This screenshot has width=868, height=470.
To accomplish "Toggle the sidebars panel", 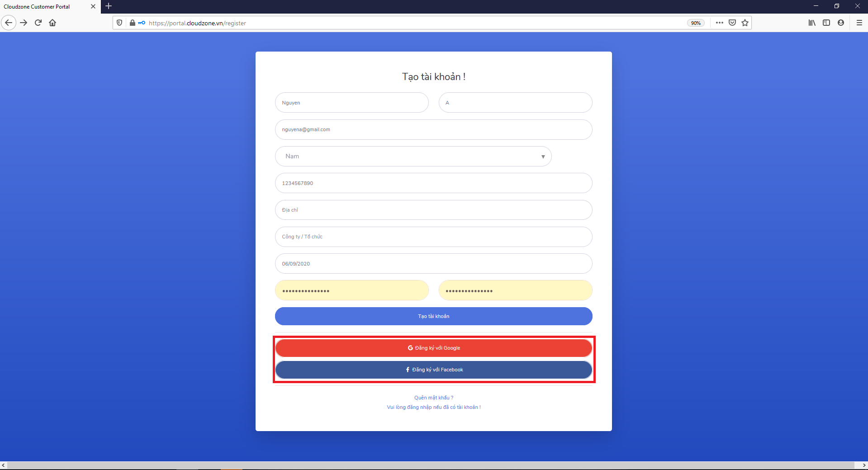I will pyautogui.click(x=826, y=23).
